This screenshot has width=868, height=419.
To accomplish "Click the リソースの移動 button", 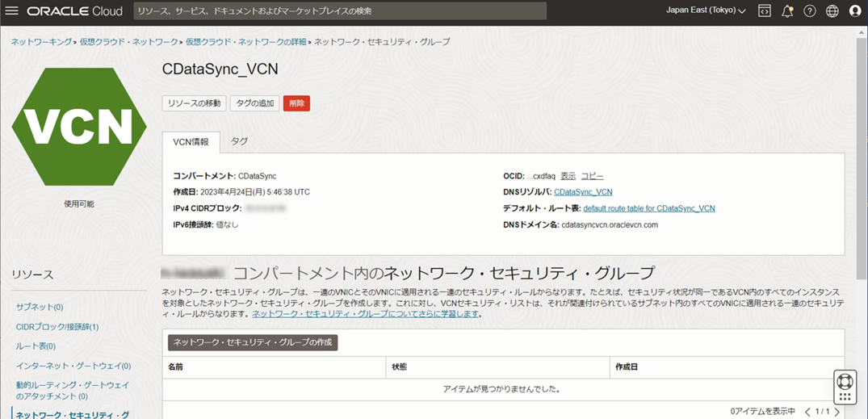I will click(195, 103).
